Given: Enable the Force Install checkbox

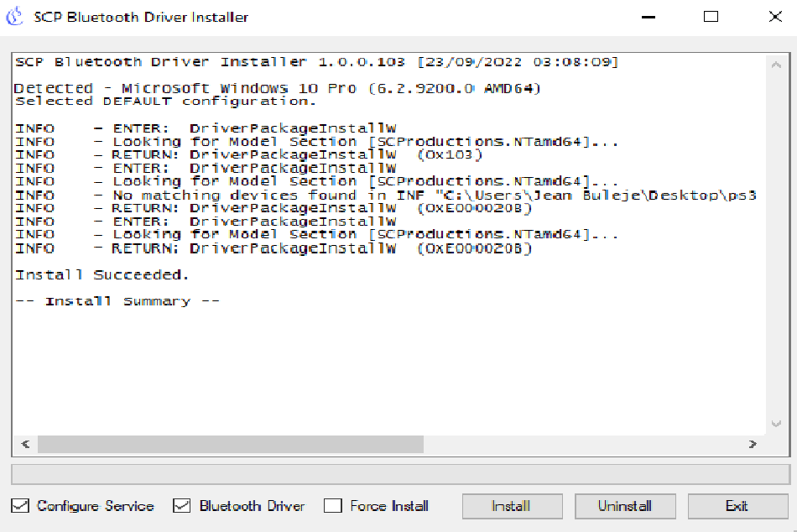Looking at the screenshot, I should point(333,505).
